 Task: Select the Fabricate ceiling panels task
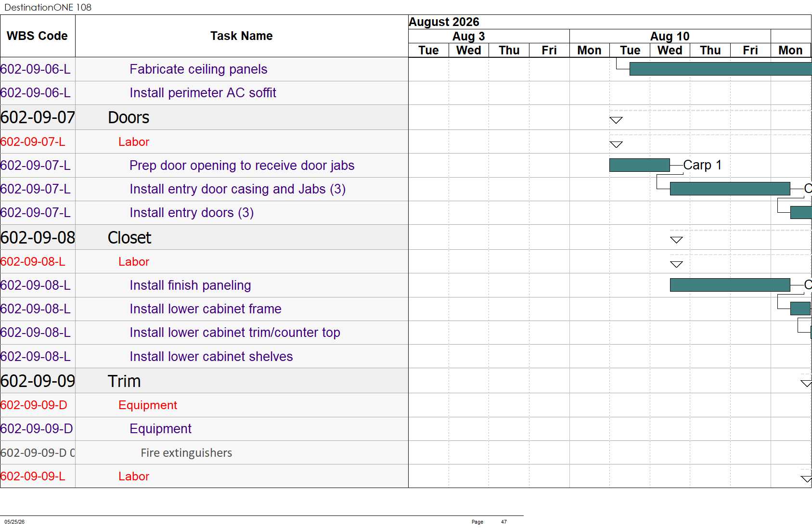click(198, 69)
